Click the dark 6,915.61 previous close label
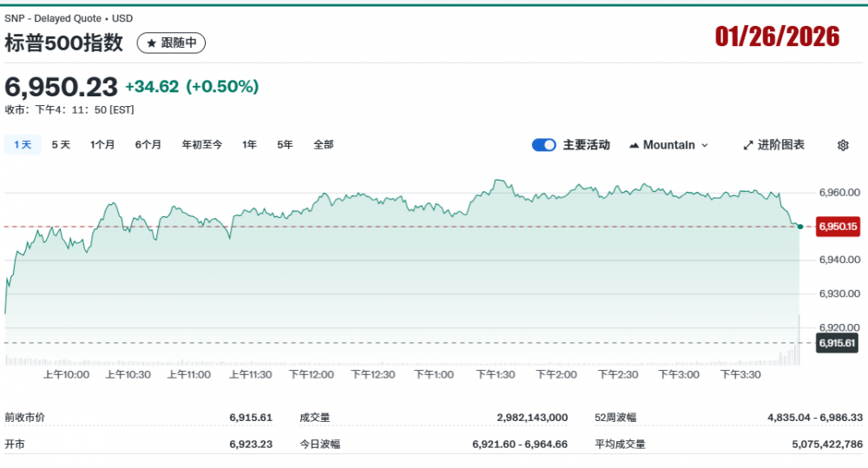Screen dimensions: 868x468 click(838, 343)
